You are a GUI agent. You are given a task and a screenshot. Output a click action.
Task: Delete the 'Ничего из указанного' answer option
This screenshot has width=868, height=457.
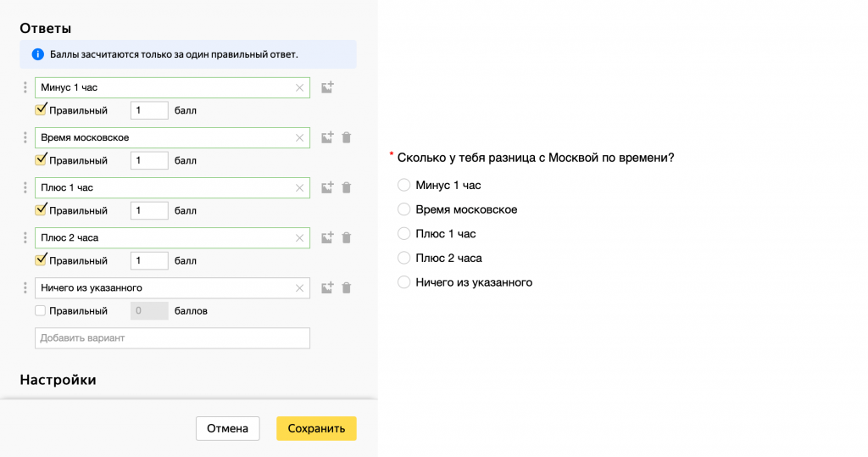click(347, 288)
